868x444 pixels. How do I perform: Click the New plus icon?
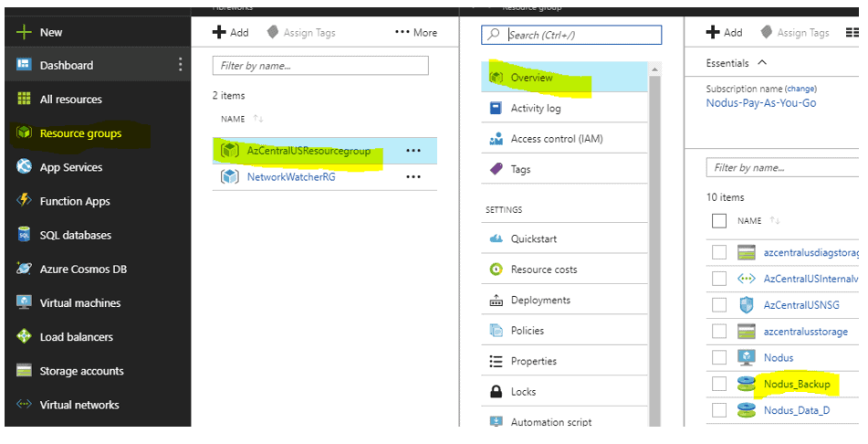coord(24,32)
